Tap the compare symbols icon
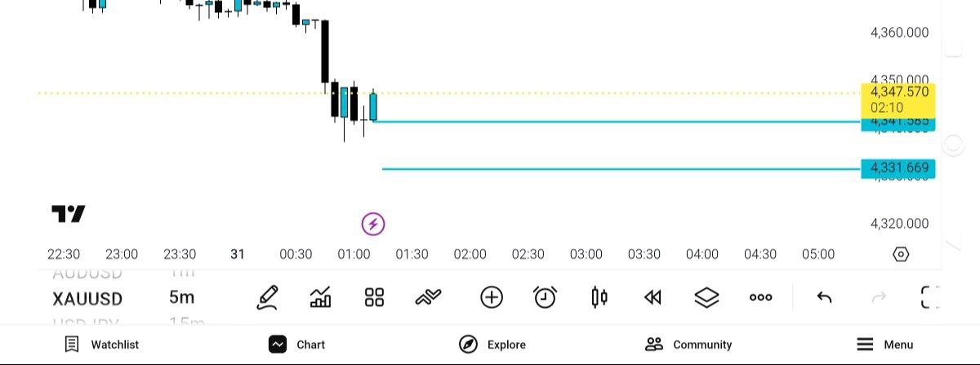The height and width of the screenshot is (365, 980). 428,297
